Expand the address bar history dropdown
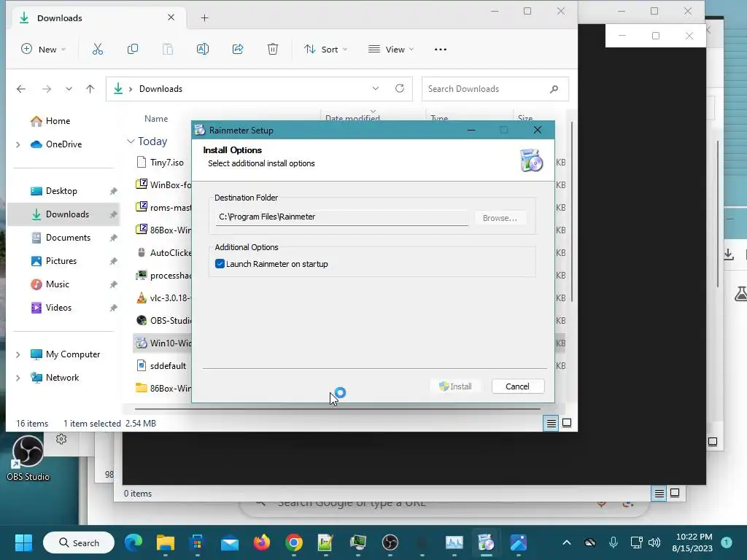Screen dimensions: 747x560 pos(376,88)
